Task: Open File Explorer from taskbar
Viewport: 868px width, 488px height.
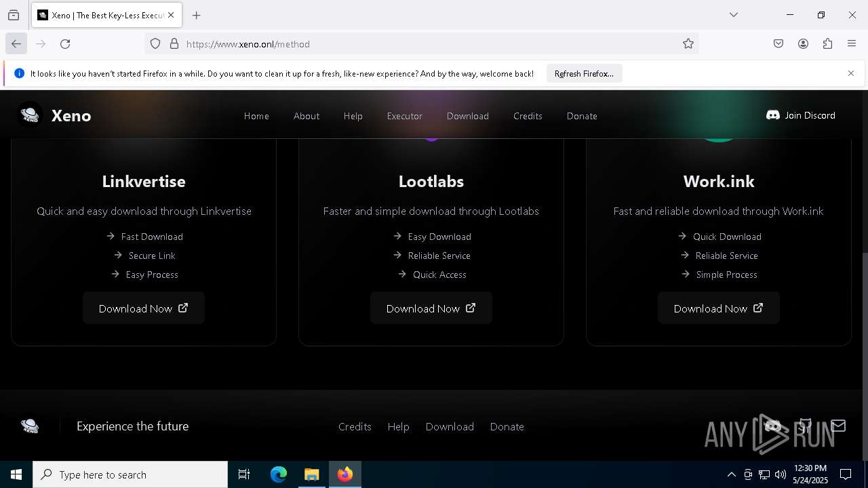Action: 312,474
